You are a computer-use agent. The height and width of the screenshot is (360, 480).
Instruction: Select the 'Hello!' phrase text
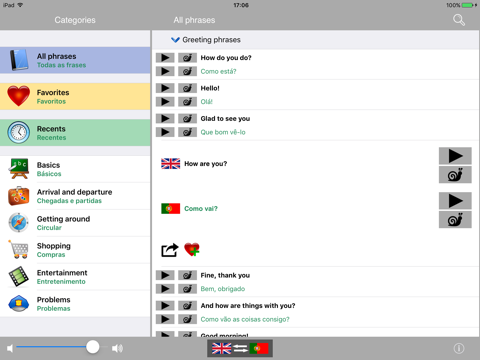click(x=210, y=88)
